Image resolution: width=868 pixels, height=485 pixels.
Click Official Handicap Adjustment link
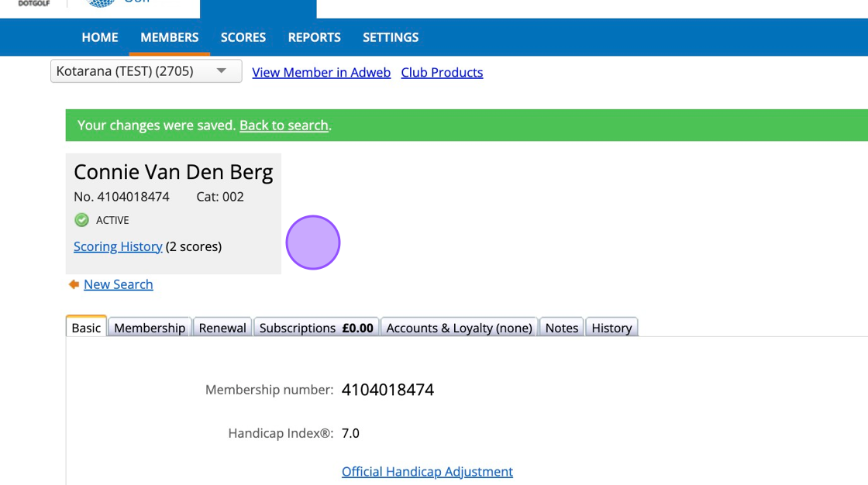pyautogui.click(x=427, y=471)
